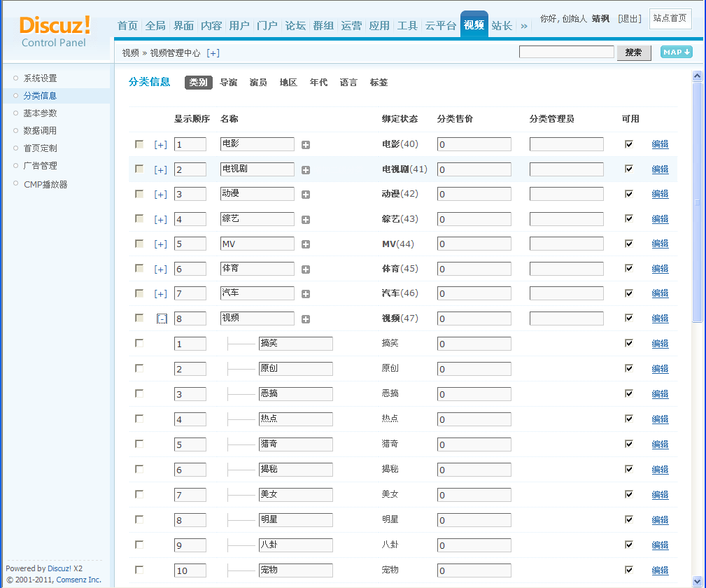Viewport: 706px width, 588px height.
Task: Click the plus icon beside 综艺 name field
Action: (x=306, y=220)
